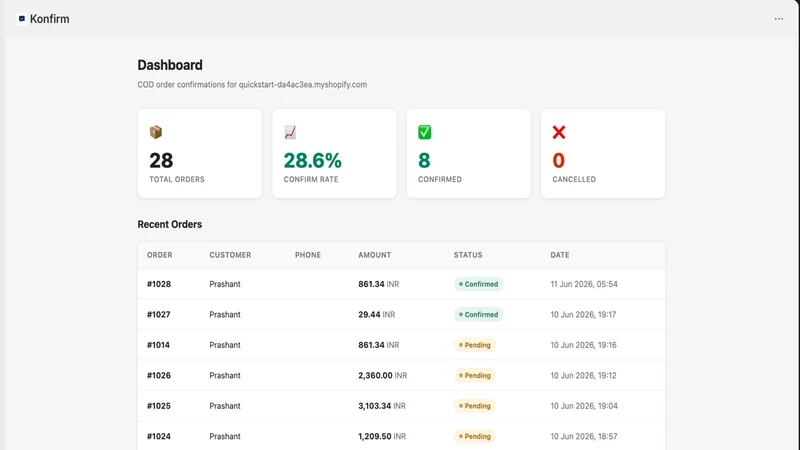Click the package icon on Total Orders card
The image size is (800, 450).
[156, 132]
